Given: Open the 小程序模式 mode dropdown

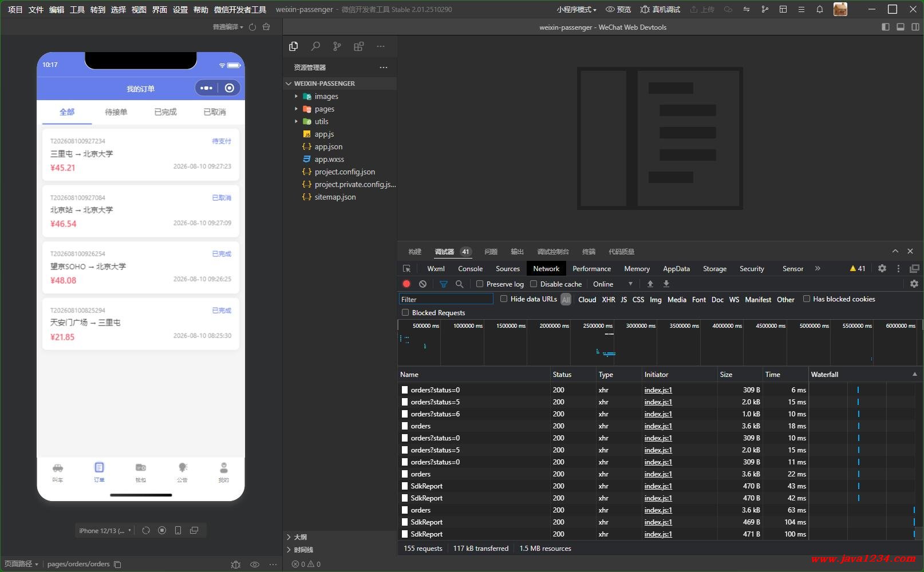Looking at the screenshot, I should [x=576, y=9].
